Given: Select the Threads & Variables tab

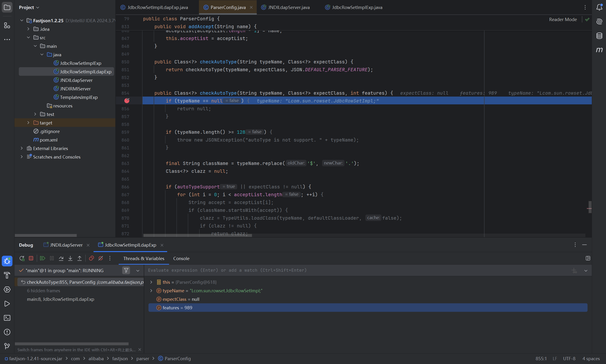Looking at the screenshot, I should (144, 258).
